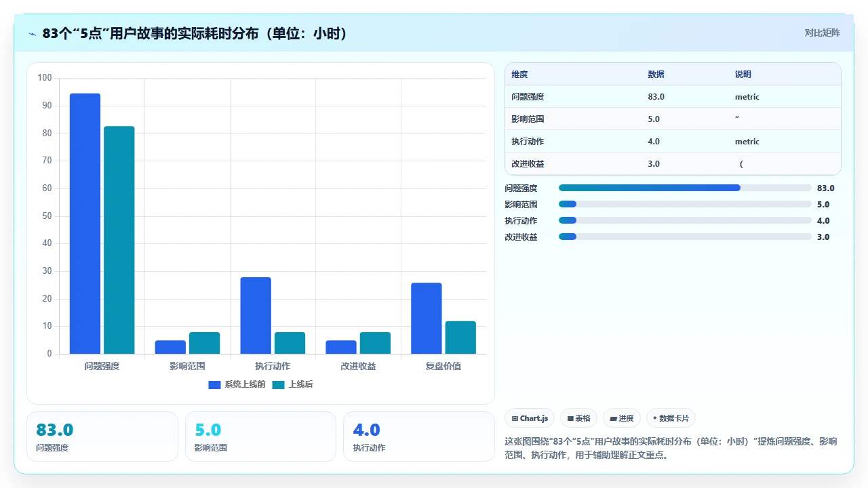
Task: Click the 上线后 bar for 问题强度
Action: [x=119, y=240]
